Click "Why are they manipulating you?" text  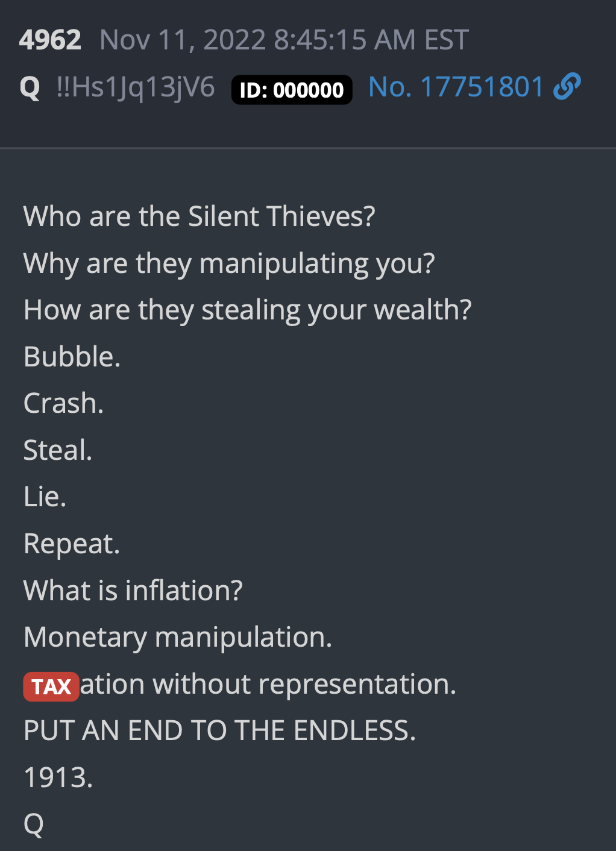(229, 263)
